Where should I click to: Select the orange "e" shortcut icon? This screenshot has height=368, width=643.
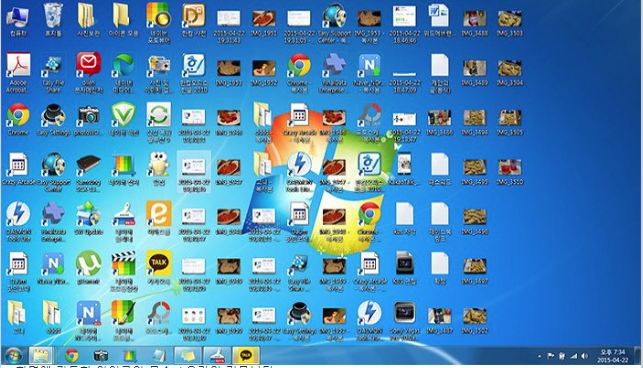click(159, 219)
